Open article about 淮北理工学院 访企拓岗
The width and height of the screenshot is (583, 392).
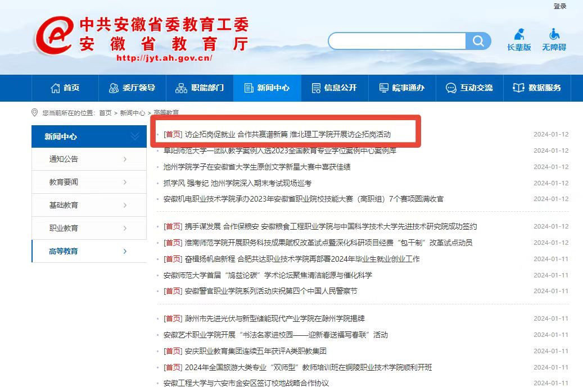click(287, 135)
